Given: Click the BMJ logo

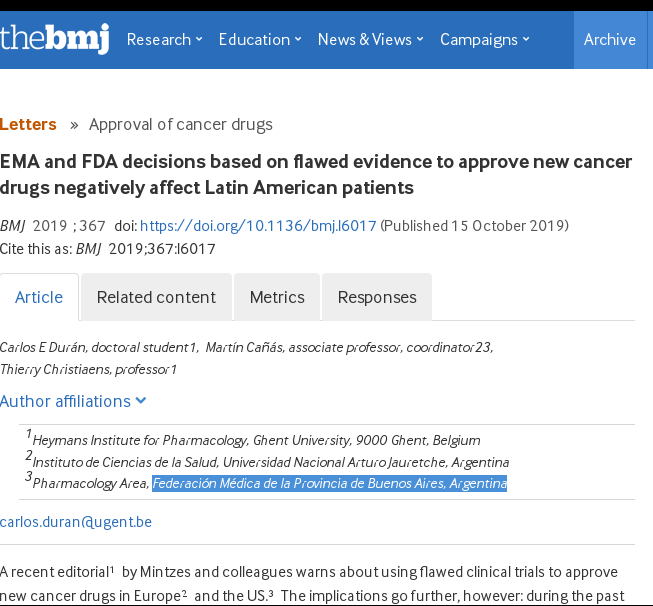Looking at the screenshot, I should coord(55,39).
